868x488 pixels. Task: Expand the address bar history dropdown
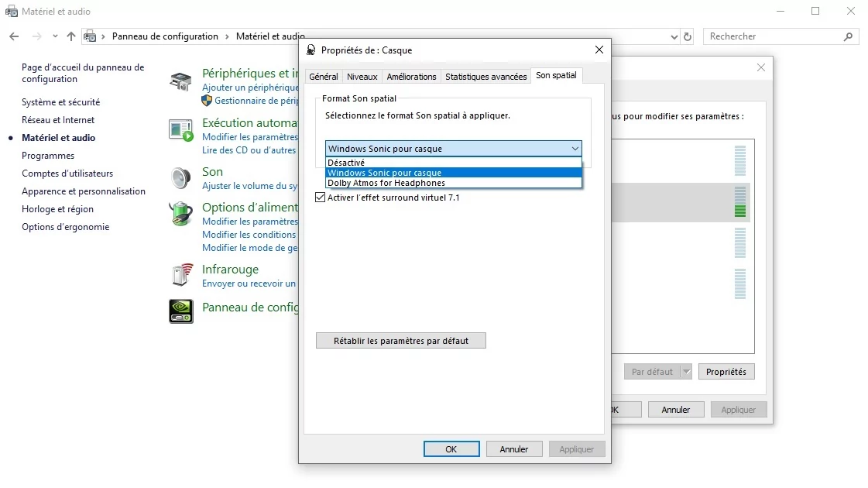coord(674,36)
